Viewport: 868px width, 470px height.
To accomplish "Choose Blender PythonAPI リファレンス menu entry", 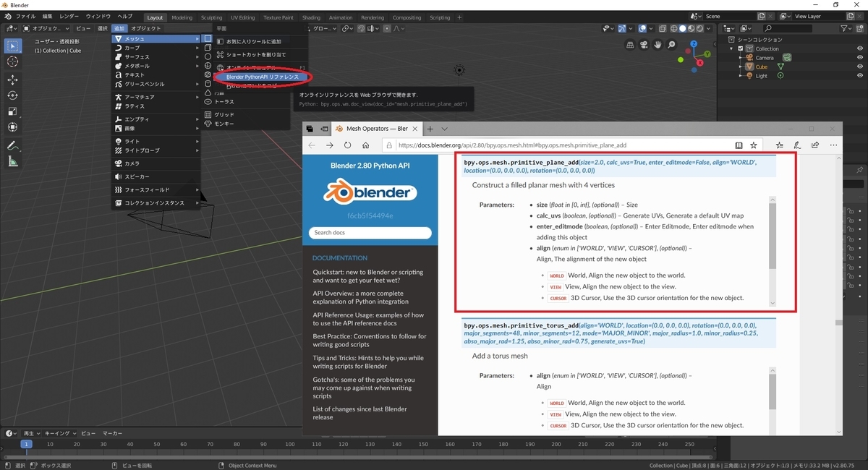I will click(x=263, y=77).
